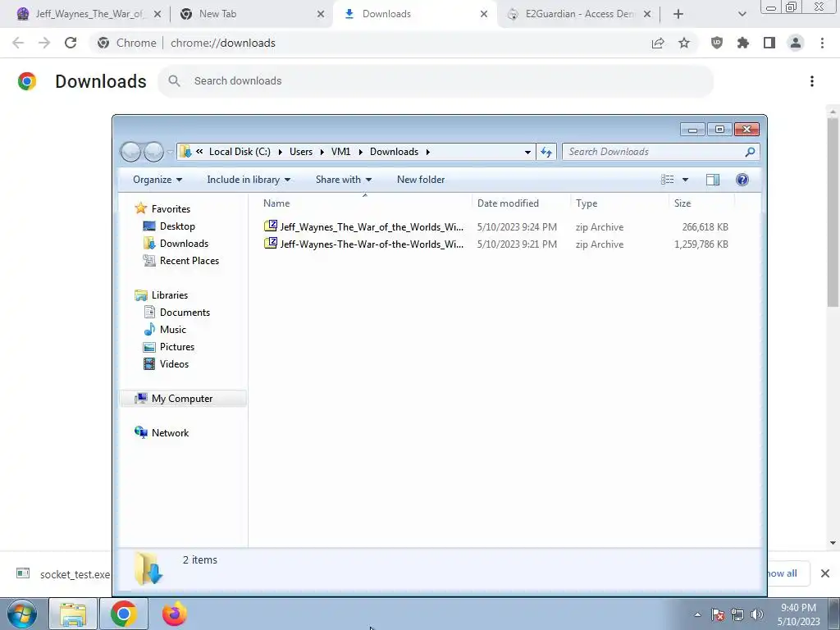
Task: Open the Downloads page more actions menu
Action: (812, 81)
